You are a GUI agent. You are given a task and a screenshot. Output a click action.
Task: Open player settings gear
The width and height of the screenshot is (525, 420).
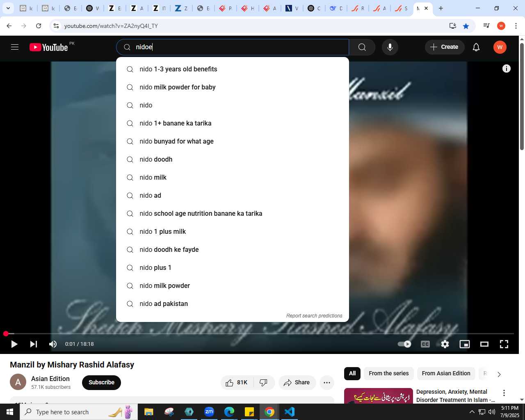pos(445,344)
